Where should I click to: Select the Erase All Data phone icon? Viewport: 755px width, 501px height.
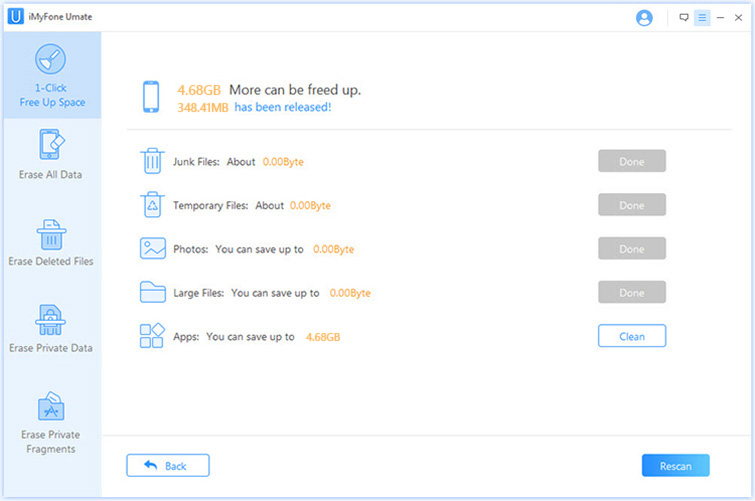(52, 144)
